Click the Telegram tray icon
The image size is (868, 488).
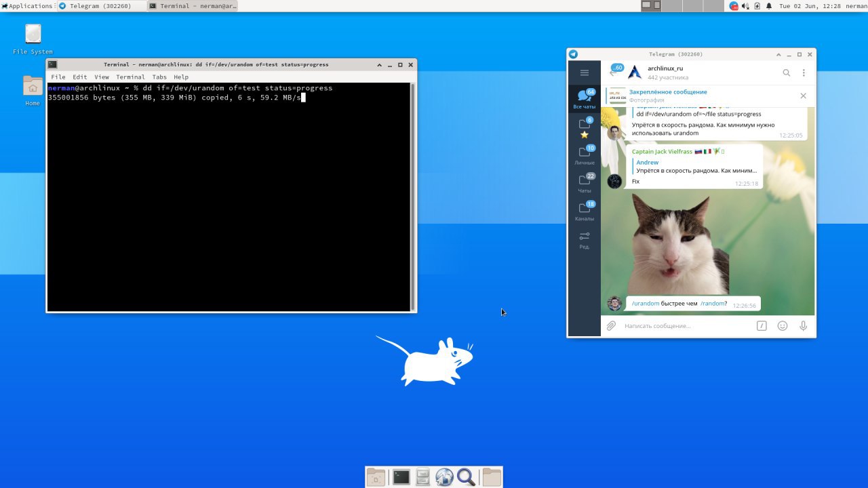734,5
